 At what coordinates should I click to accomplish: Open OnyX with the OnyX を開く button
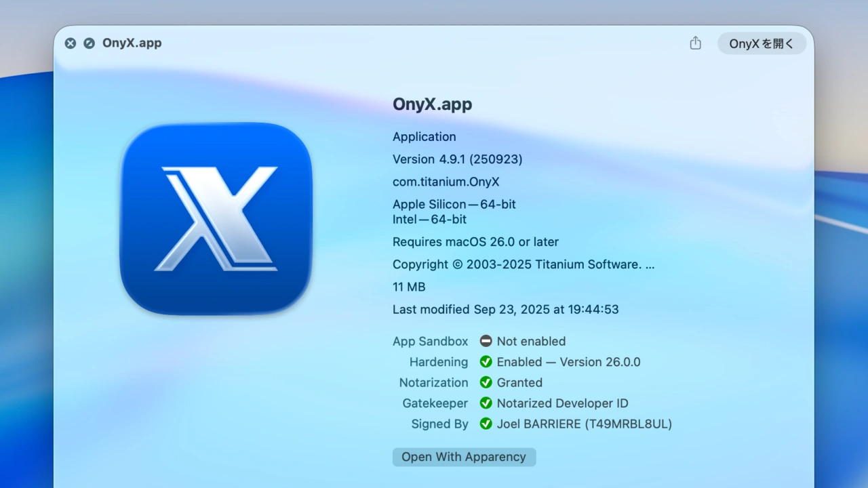[761, 43]
